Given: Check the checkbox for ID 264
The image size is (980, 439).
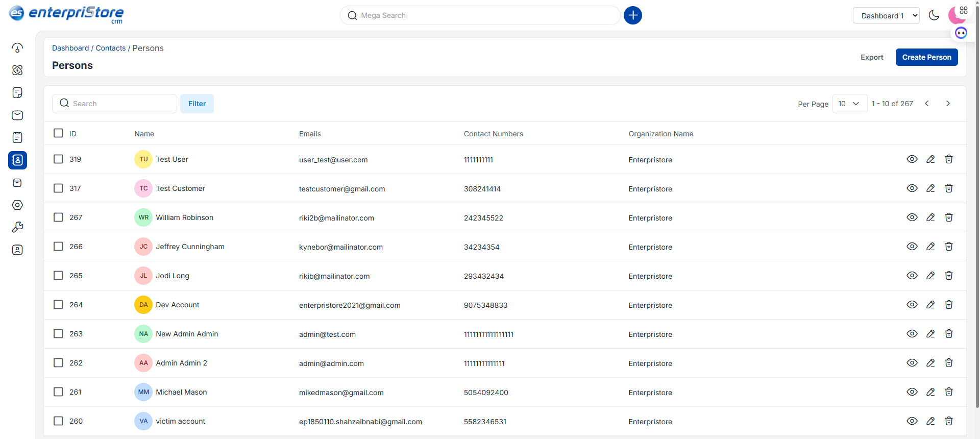Looking at the screenshot, I should coord(58,305).
